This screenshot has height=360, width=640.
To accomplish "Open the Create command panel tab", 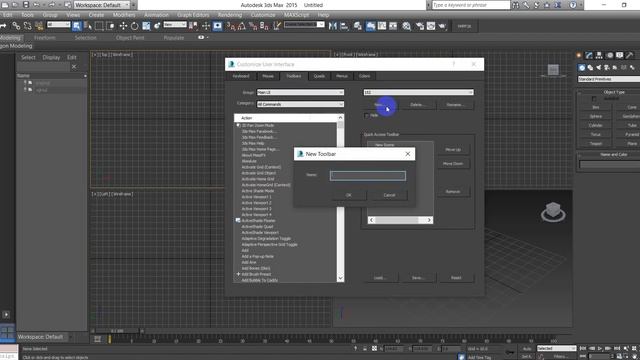I will [579, 55].
